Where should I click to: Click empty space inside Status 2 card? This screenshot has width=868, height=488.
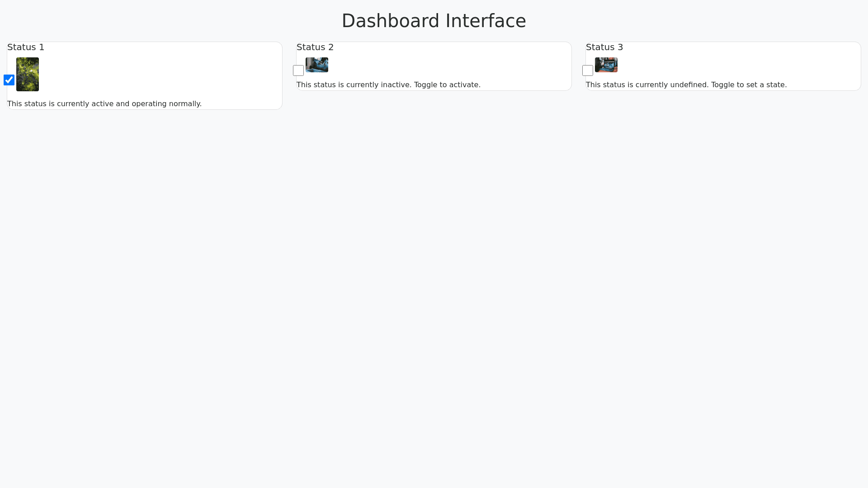point(452,66)
